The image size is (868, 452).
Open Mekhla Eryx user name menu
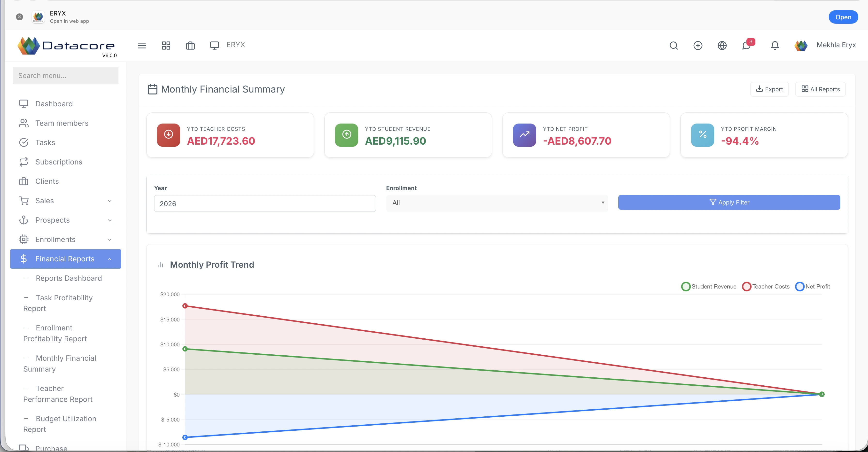point(836,45)
